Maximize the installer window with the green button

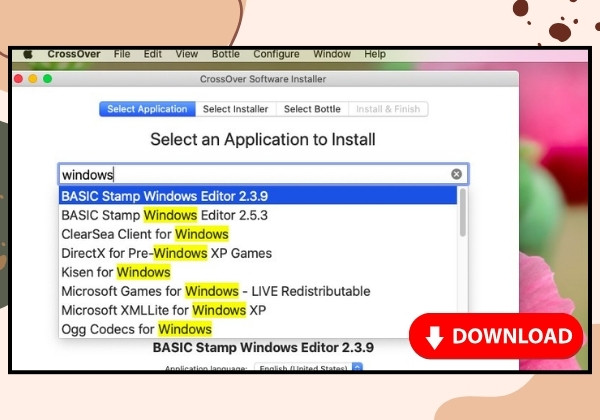coord(47,79)
